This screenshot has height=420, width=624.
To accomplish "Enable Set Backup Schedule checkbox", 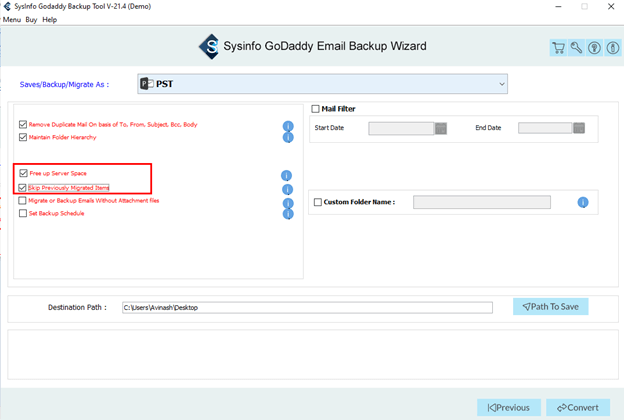I will [23, 213].
